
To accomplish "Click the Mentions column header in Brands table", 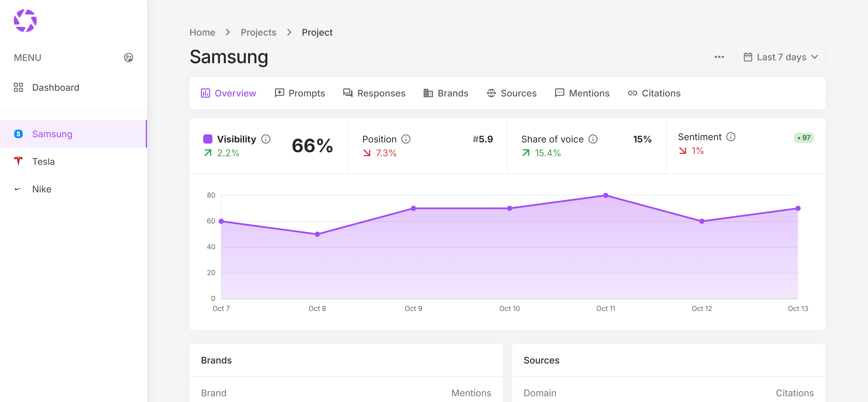I will point(471,393).
